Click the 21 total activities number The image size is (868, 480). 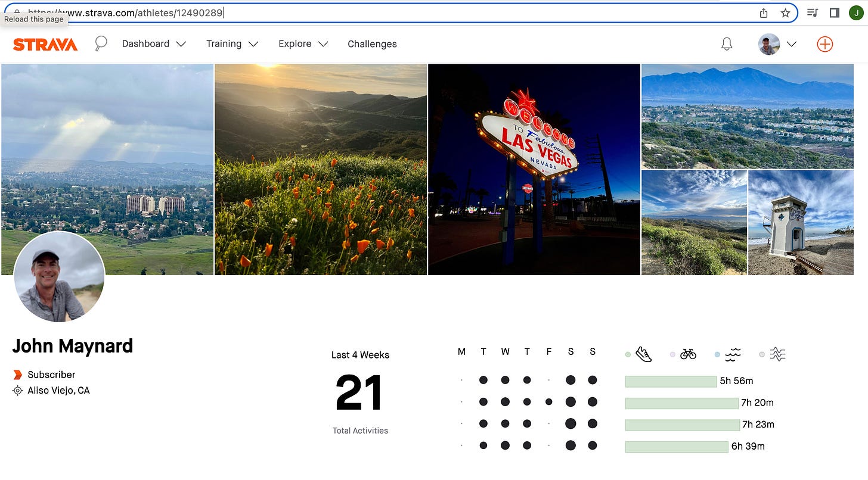[x=359, y=393]
